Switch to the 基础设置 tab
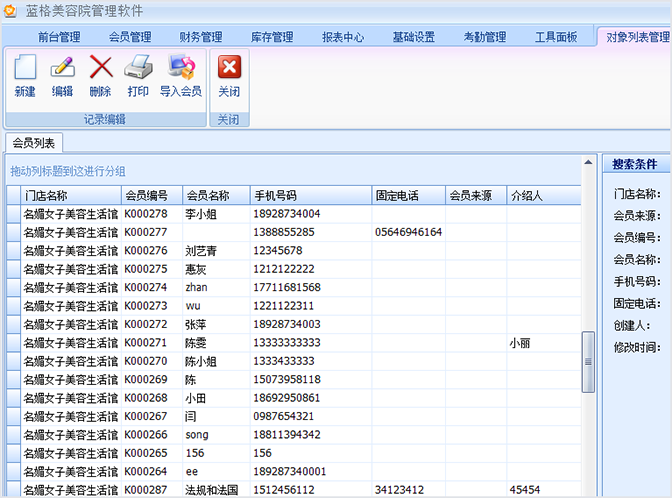This screenshot has height=498, width=672. click(414, 38)
